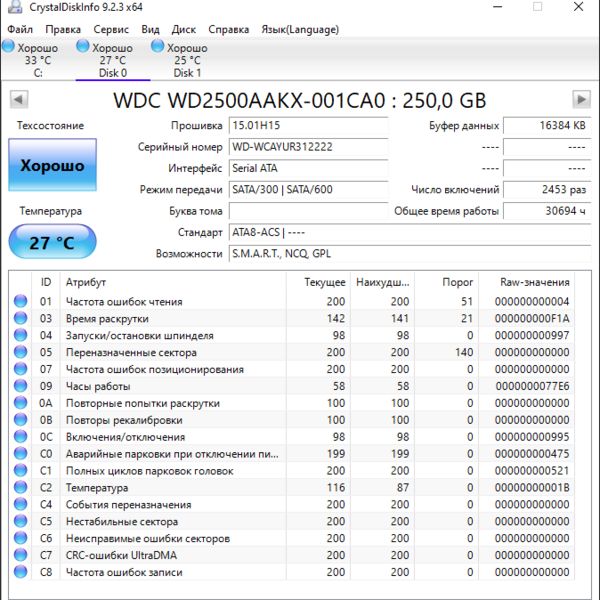Click the Число включений value 2453 раз
The height and width of the screenshot is (600, 600).
547,190
